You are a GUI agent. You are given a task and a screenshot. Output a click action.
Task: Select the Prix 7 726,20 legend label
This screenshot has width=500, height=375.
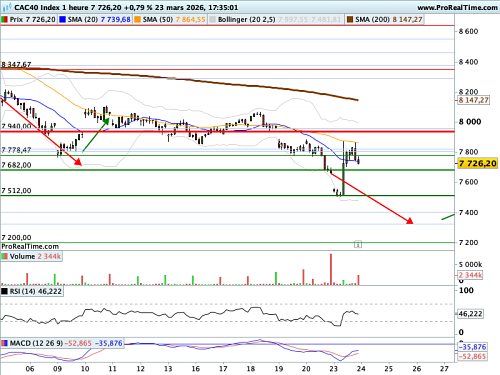tap(32, 20)
